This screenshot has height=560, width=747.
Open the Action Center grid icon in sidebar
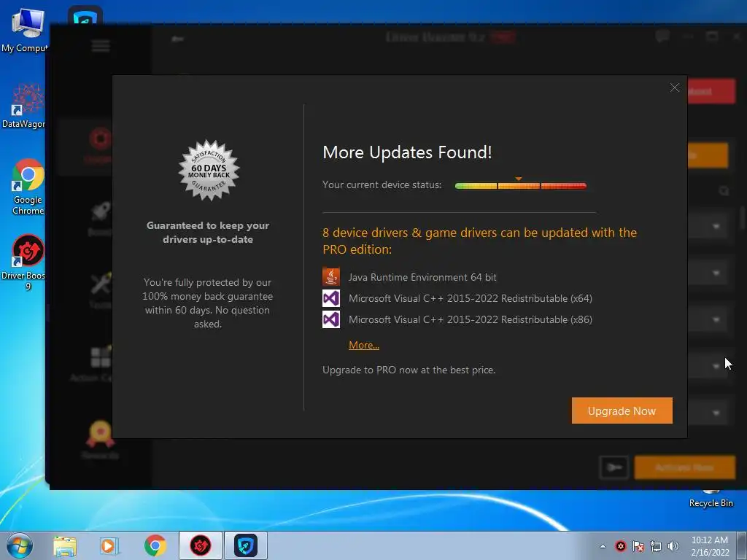(x=101, y=357)
